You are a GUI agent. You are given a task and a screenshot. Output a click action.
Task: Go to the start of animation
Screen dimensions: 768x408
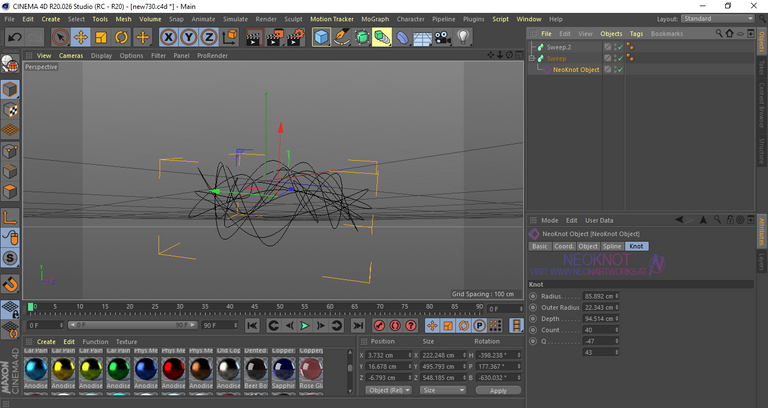point(252,326)
